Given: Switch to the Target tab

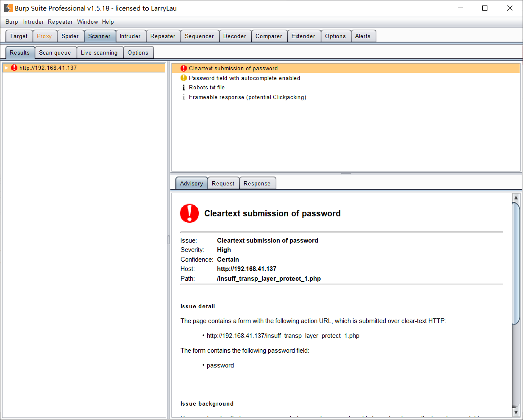Looking at the screenshot, I should [x=19, y=36].
